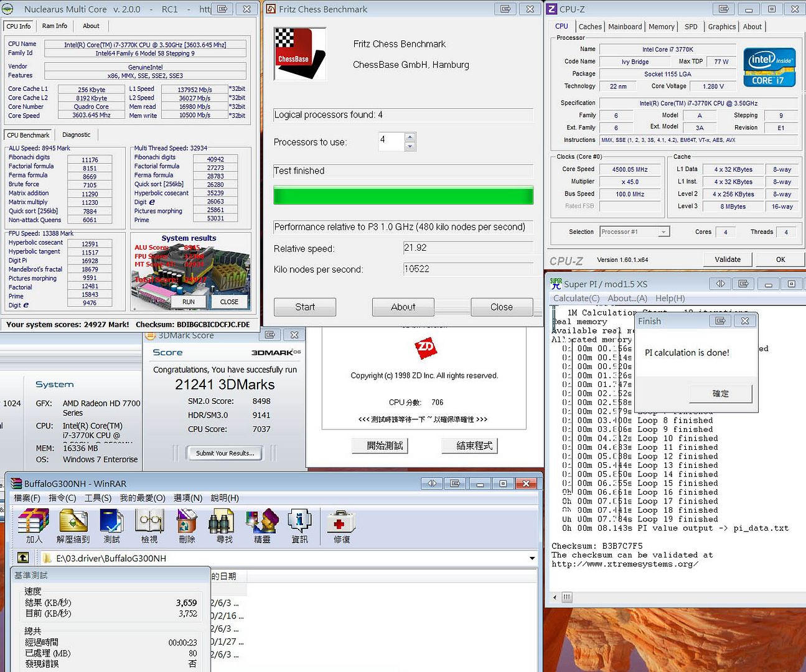Image resolution: width=806 pixels, height=672 pixels.
Task: Open the 檔案(F) menu in WinRAR
Action: click(x=27, y=498)
